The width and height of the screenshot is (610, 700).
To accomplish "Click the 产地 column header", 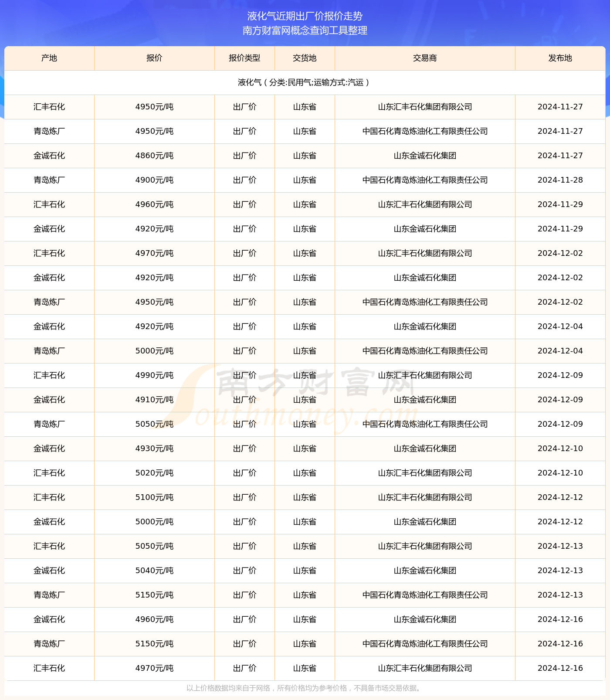I will point(49,58).
